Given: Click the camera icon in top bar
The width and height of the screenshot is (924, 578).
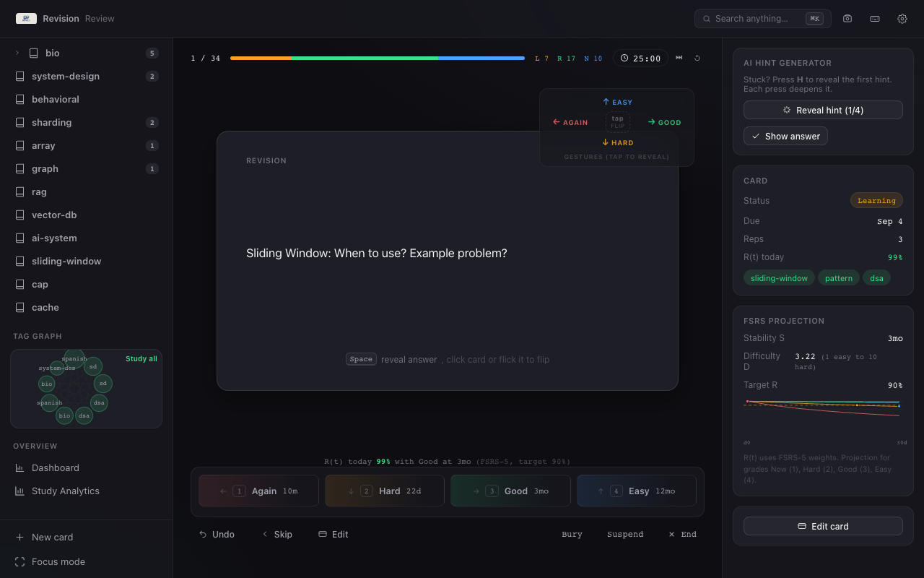Looking at the screenshot, I should click(x=847, y=19).
